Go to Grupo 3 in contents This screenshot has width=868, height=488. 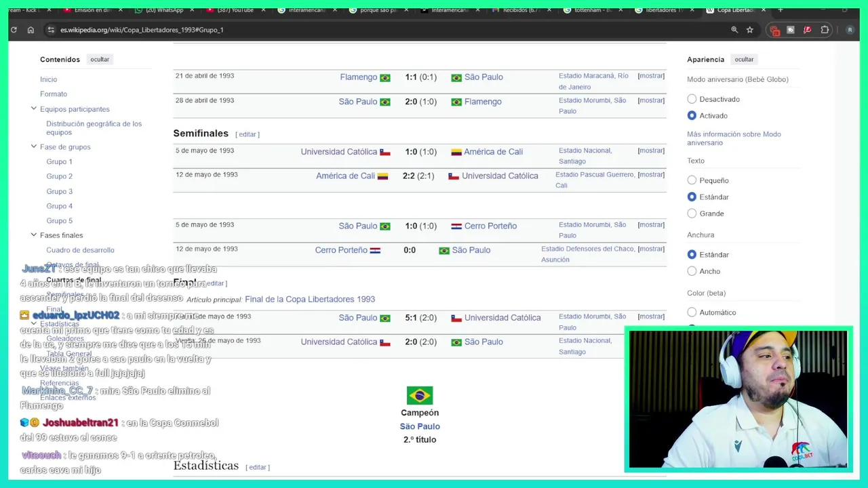[x=59, y=191]
